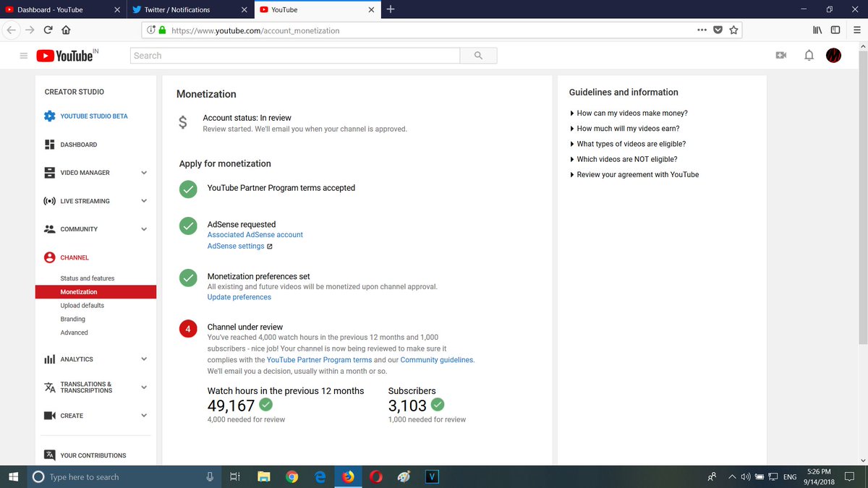Click the Video Manager icon
The image size is (868, 488).
[x=49, y=173]
